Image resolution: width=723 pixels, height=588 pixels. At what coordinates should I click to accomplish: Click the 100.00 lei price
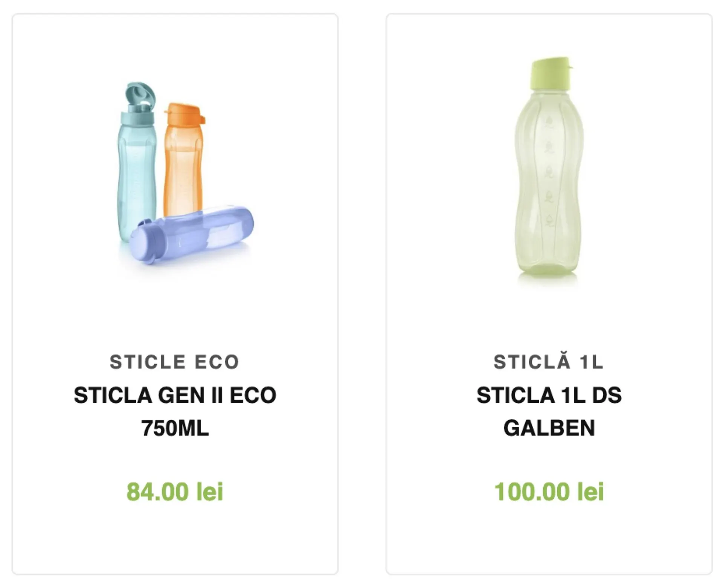tap(549, 492)
